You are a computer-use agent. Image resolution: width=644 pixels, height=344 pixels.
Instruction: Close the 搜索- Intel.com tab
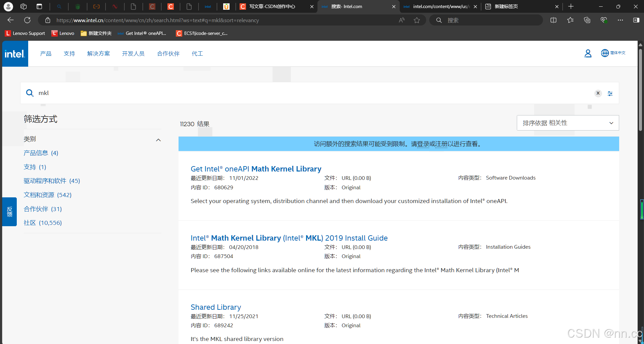tap(394, 6)
